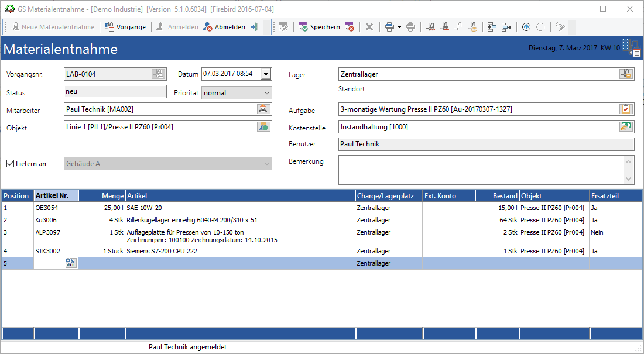
Task: Click the Siemens S7-200 CPU 222 cell
Action: (x=240, y=251)
